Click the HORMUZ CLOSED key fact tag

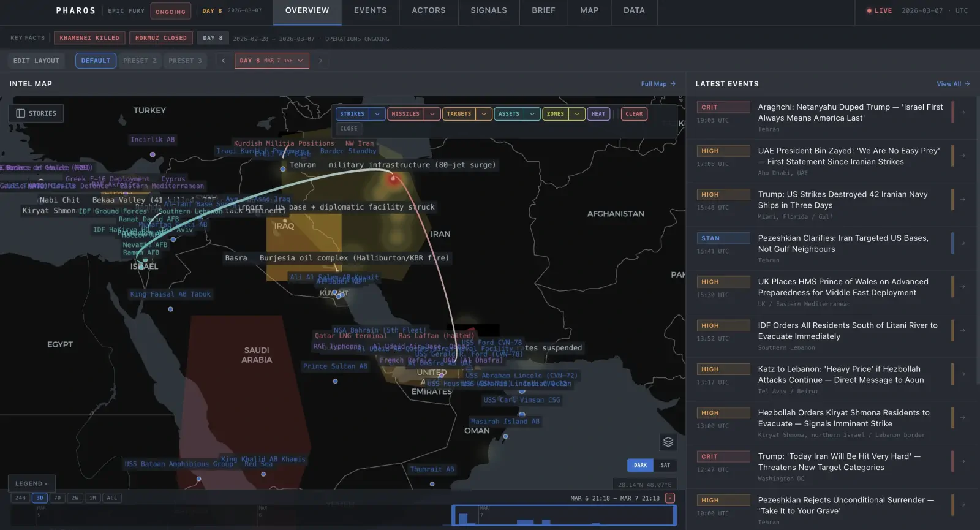point(161,38)
